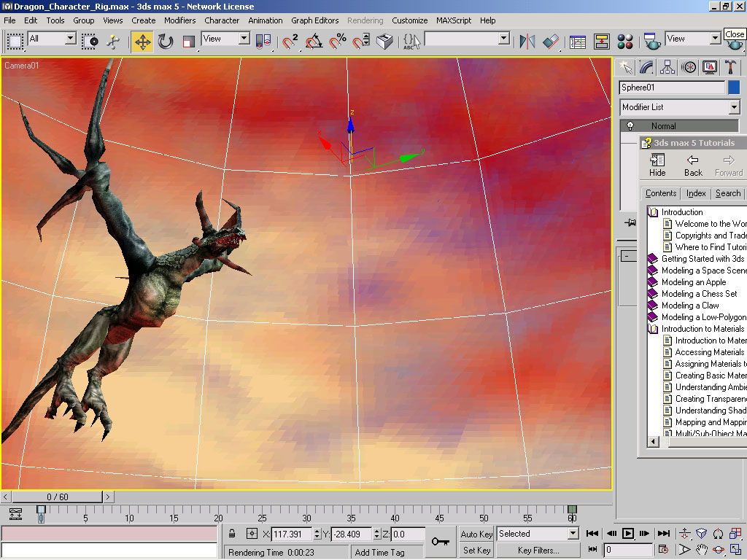Select the Move transform tool
Image resolution: width=747 pixels, height=560 pixels.
pyautogui.click(x=143, y=42)
